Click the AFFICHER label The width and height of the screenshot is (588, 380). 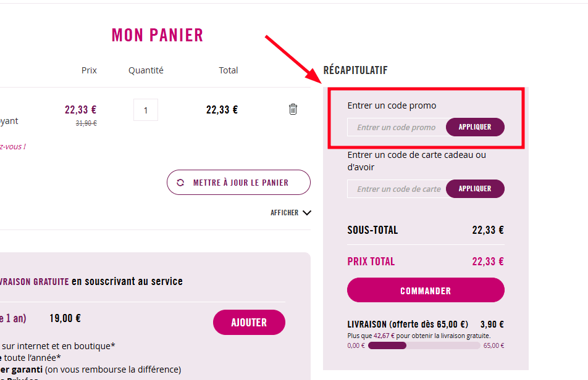[284, 213]
